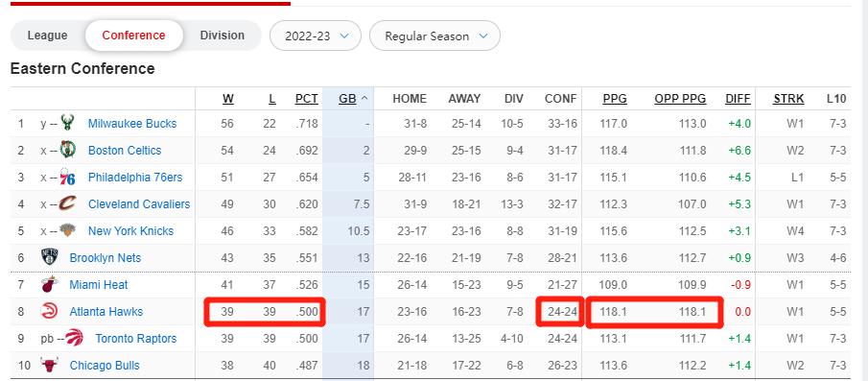Click the Cleveland Cavaliers logo
Viewport: 868px width, 381px height.
67,203
